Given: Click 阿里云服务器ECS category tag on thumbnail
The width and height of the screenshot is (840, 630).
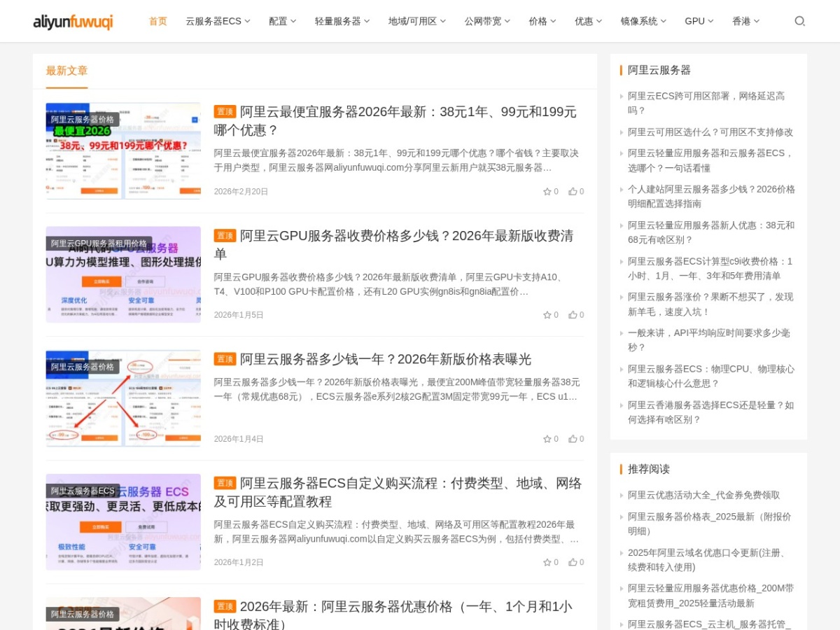Looking at the screenshot, I should coord(83,491).
